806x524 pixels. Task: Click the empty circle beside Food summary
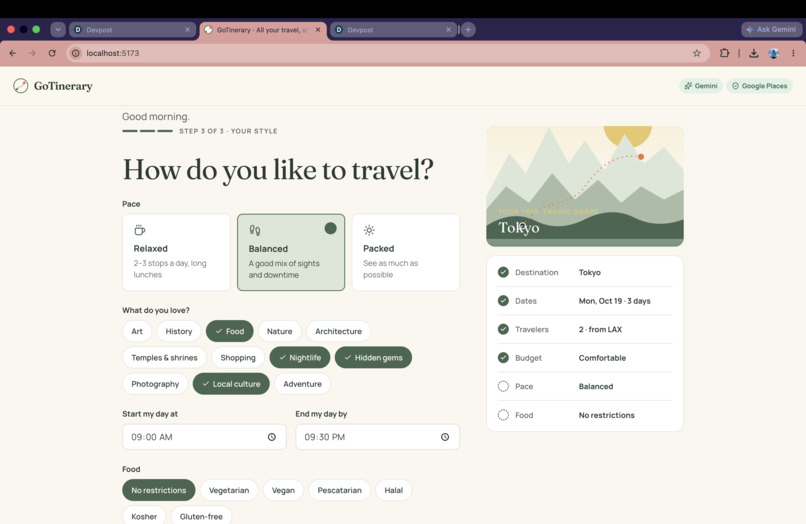[x=503, y=415]
